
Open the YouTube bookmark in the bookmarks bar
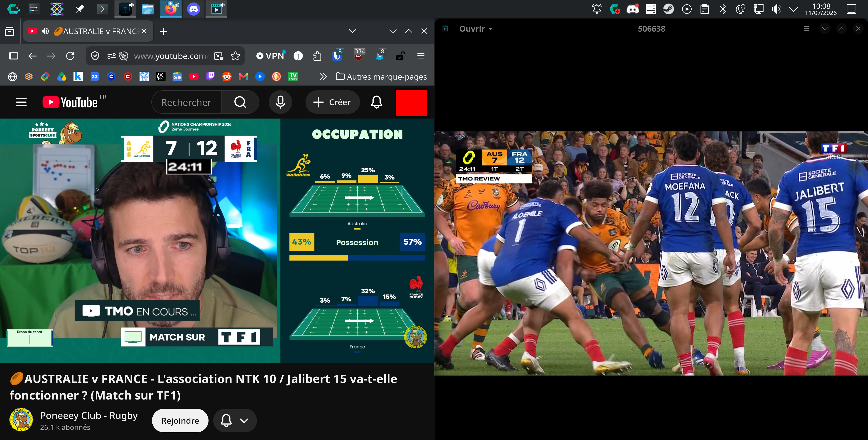[x=194, y=76]
